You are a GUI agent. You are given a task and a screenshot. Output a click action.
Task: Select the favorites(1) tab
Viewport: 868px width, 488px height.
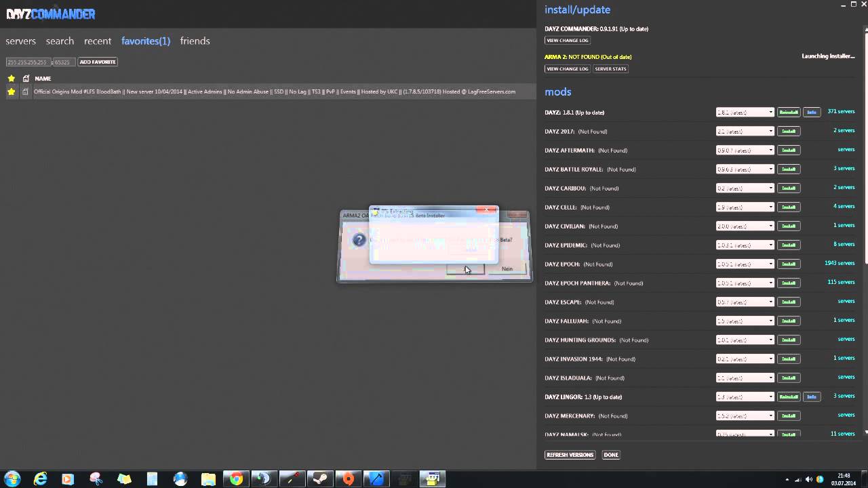(x=146, y=41)
